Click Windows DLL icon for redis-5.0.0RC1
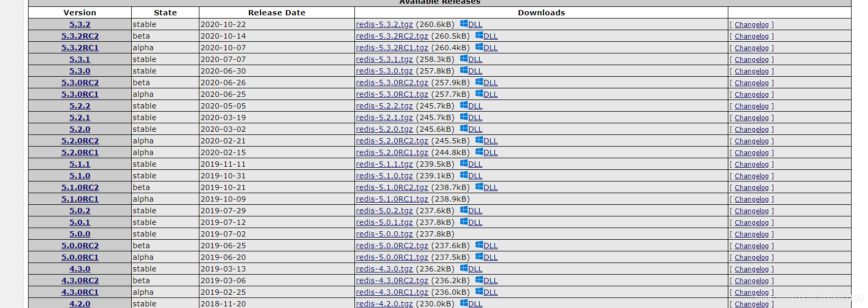The height and width of the screenshot is (308, 868). click(x=479, y=257)
